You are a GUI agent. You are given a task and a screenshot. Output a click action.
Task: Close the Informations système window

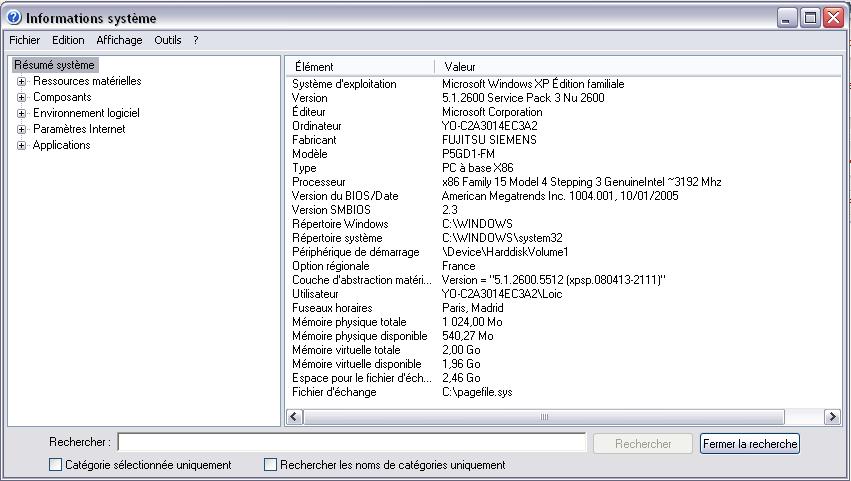[x=833, y=18]
